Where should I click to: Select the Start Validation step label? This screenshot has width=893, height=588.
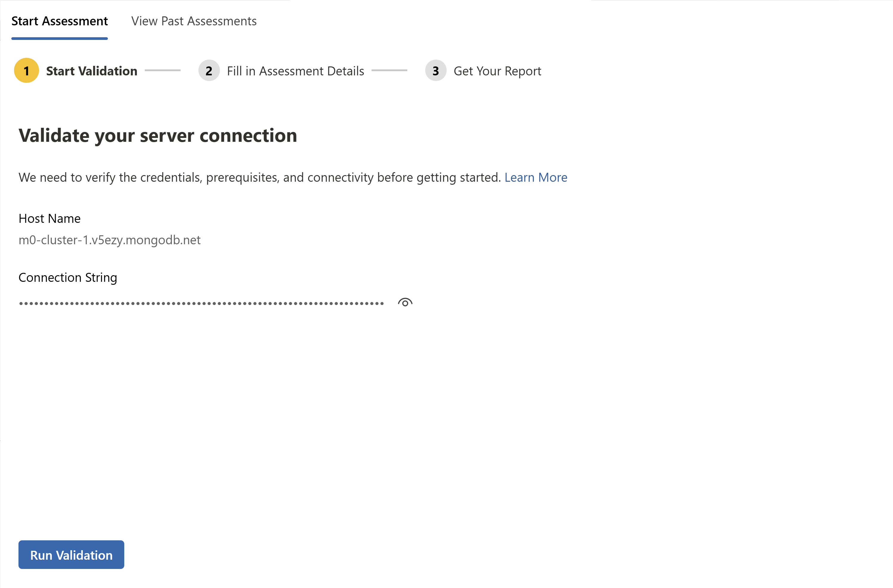(x=91, y=71)
